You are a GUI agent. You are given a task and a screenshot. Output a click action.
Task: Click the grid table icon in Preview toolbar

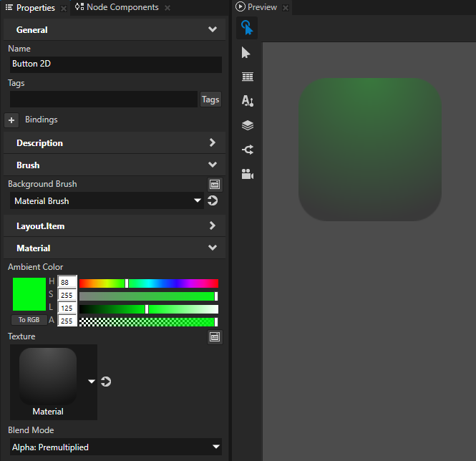[x=248, y=77]
